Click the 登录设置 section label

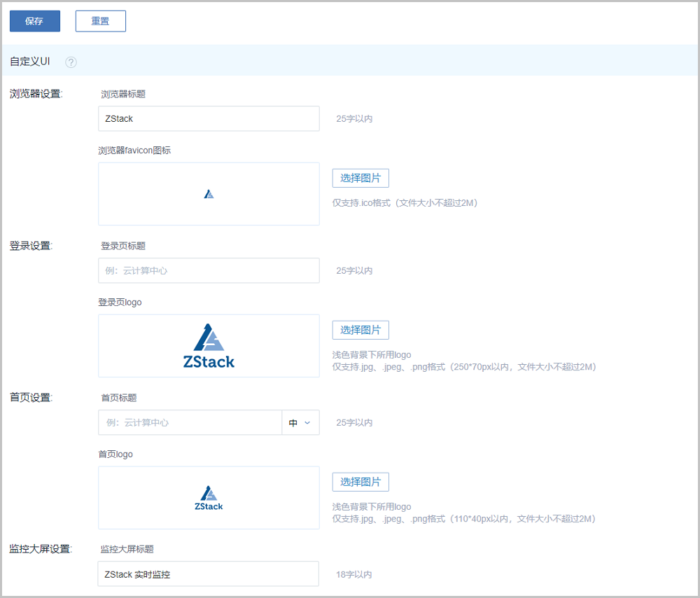pyautogui.click(x=31, y=246)
